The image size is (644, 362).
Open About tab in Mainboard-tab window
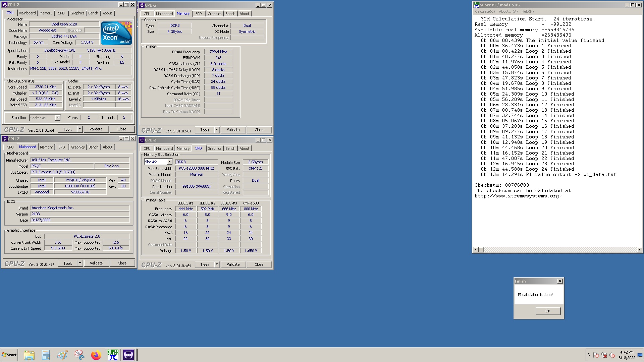coord(108,147)
